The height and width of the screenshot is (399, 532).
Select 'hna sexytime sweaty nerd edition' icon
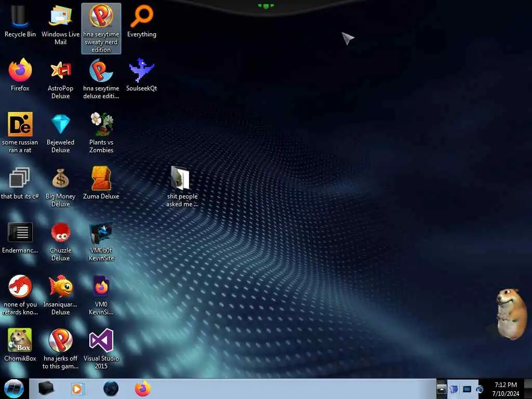[x=101, y=29]
